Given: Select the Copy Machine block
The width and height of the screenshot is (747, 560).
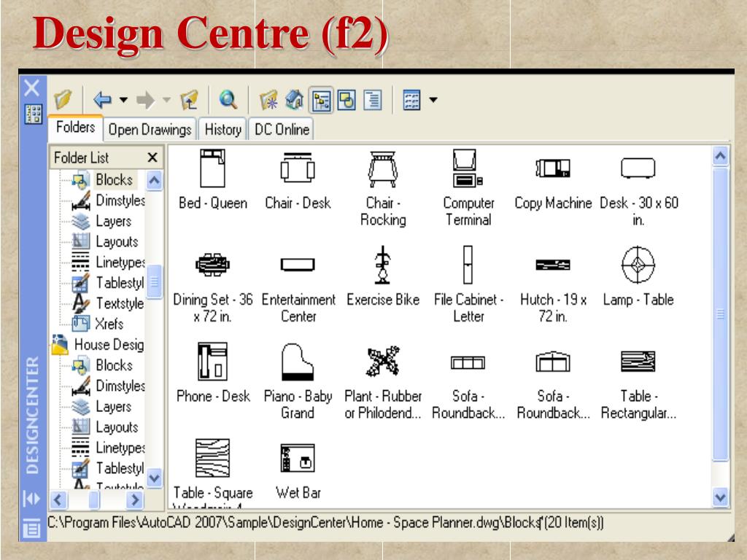Looking at the screenshot, I should (553, 183).
